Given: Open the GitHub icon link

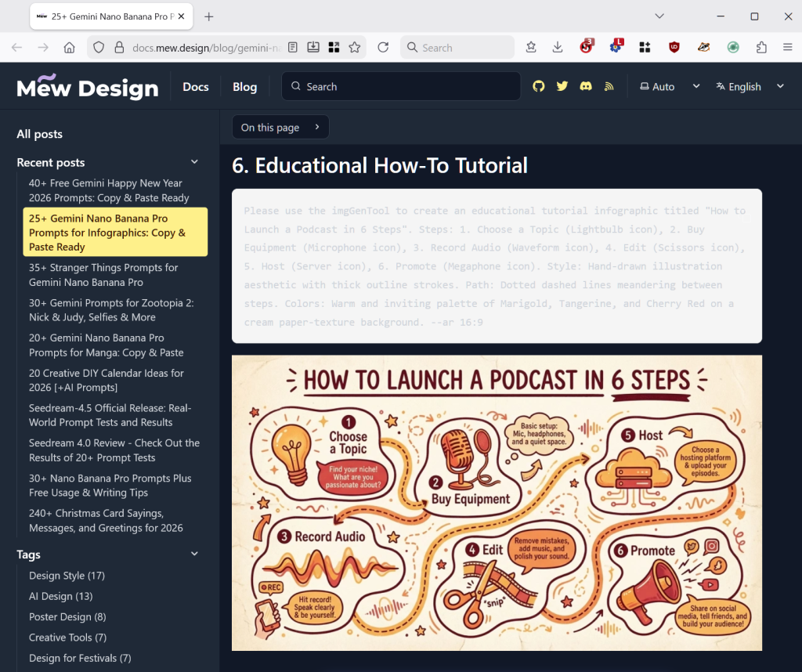Looking at the screenshot, I should [538, 86].
